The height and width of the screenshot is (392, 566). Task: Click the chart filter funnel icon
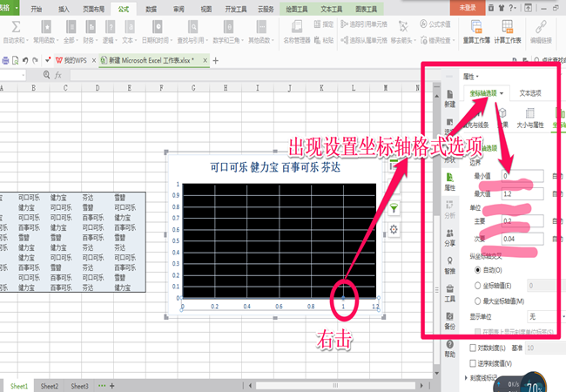(x=394, y=208)
